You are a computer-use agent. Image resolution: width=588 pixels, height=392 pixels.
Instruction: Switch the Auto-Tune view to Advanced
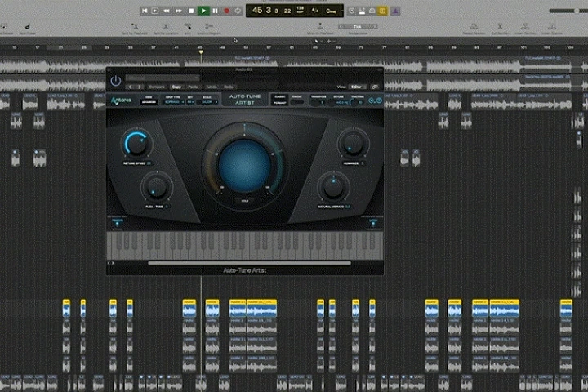point(149,102)
